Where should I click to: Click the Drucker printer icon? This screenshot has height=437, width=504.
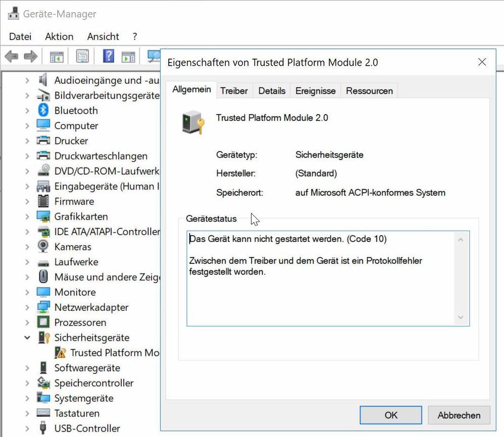[x=43, y=141]
